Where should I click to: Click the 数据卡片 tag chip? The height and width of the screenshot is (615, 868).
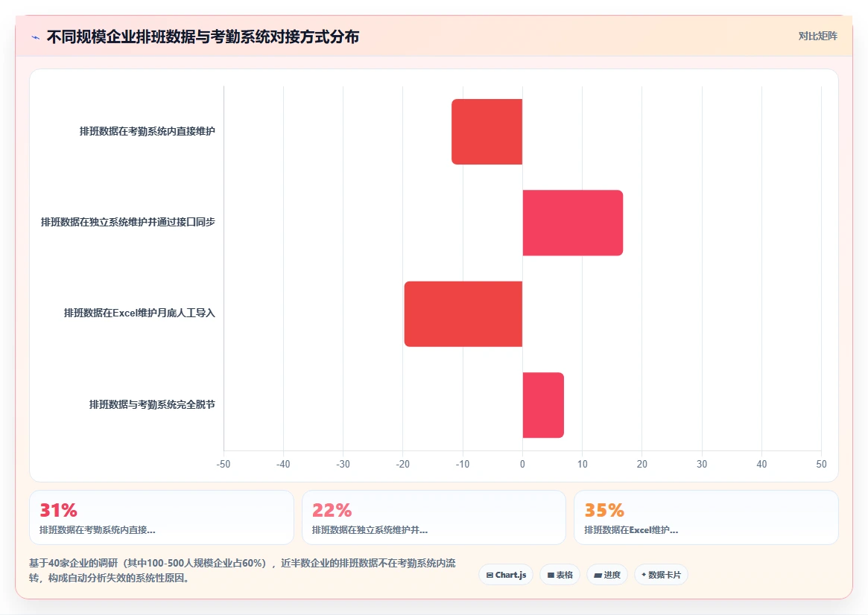(661, 575)
